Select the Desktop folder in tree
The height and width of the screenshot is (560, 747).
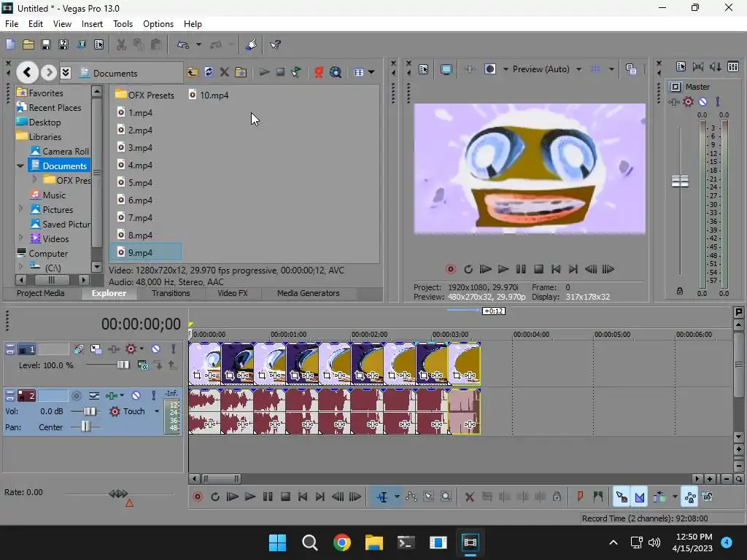click(39, 122)
